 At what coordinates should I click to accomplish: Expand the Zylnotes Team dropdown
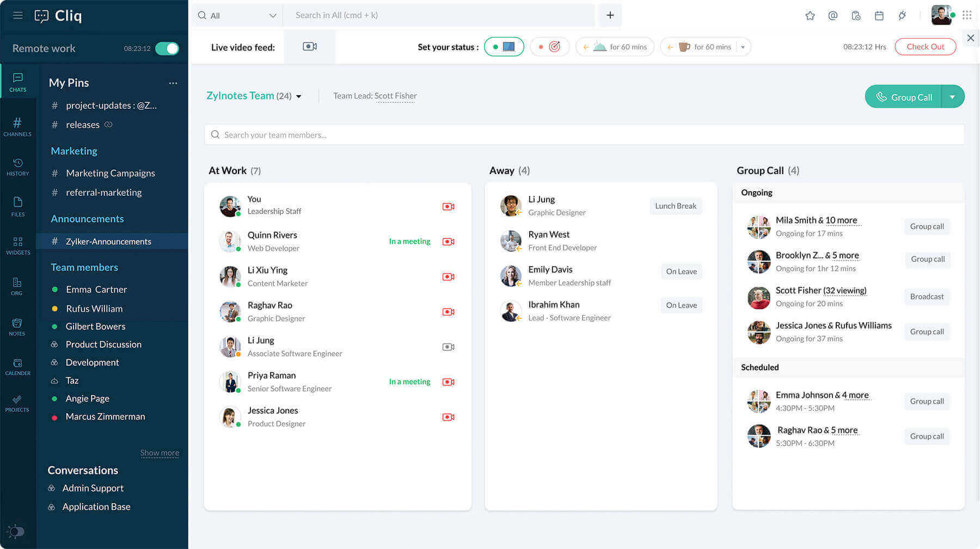point(298,96)
